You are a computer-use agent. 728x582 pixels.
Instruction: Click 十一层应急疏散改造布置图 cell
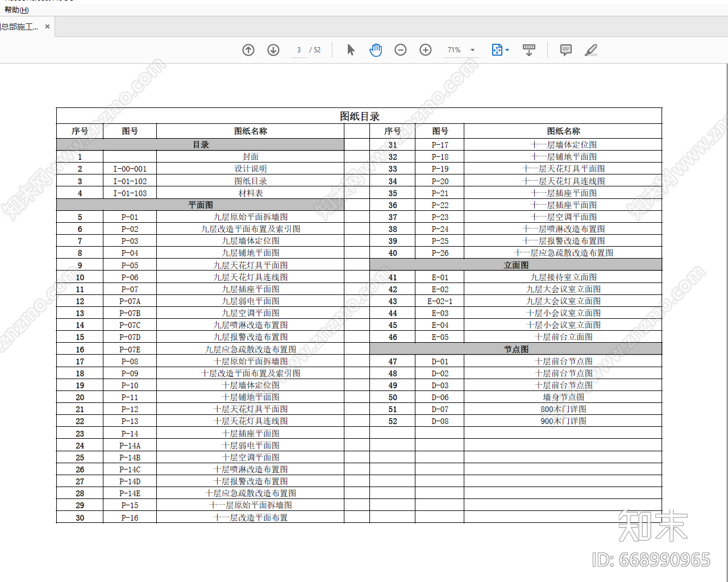563,253
